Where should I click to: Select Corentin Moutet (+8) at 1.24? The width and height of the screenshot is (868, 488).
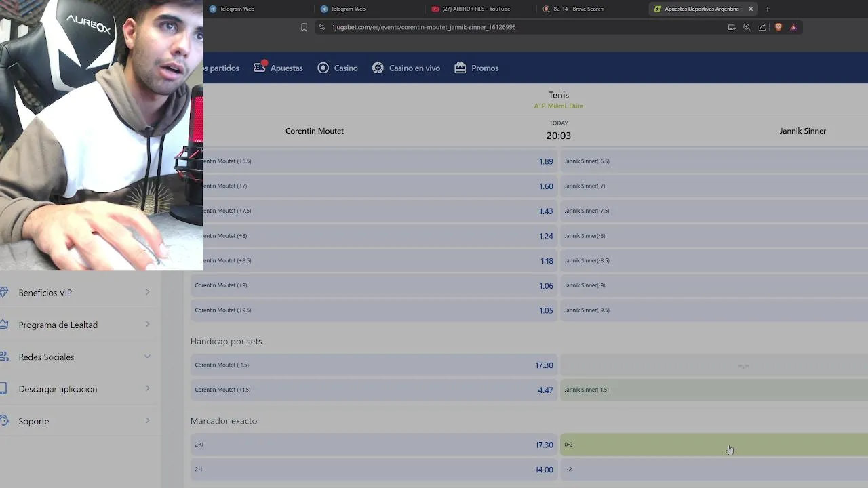(380, 236)
